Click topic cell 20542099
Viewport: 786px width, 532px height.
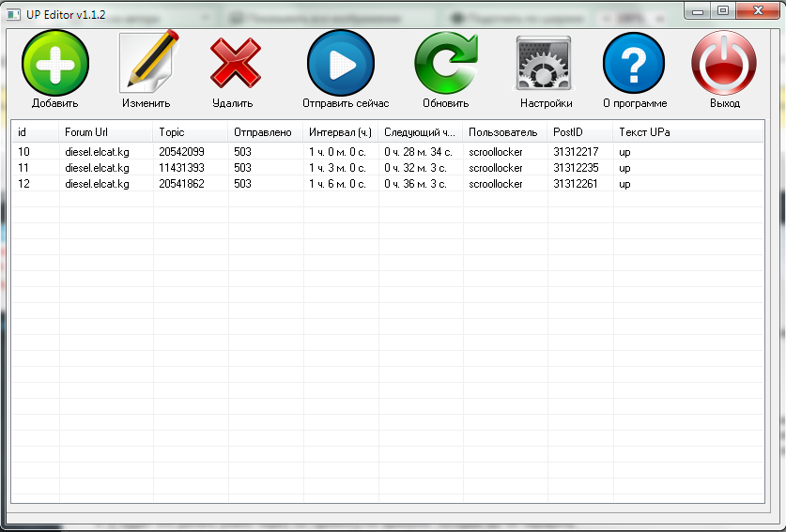pos(181,152)
